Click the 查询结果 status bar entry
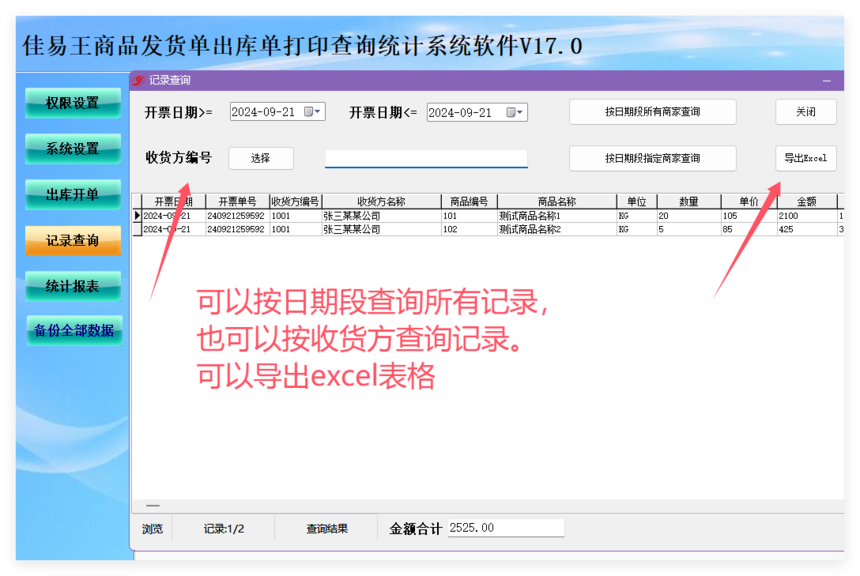This screenshot has width=860, height=576. (x=327, y=529)
